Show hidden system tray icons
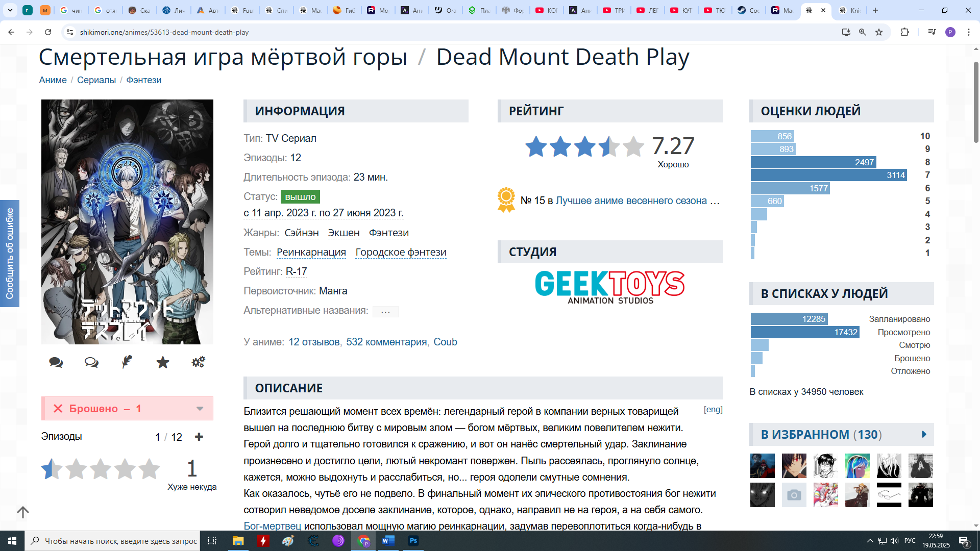The height and width of the screenshot is (551, 980). point(870,541)
